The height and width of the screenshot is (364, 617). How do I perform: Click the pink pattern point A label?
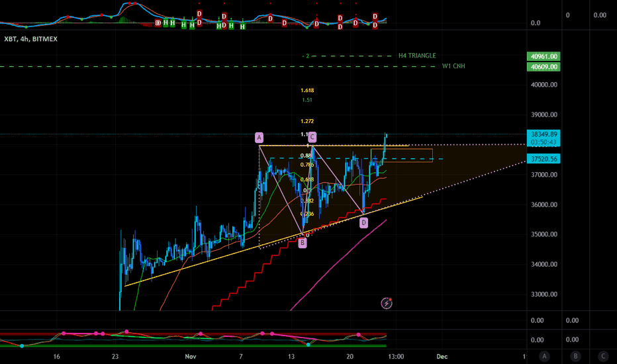click(x=259, y=138)
